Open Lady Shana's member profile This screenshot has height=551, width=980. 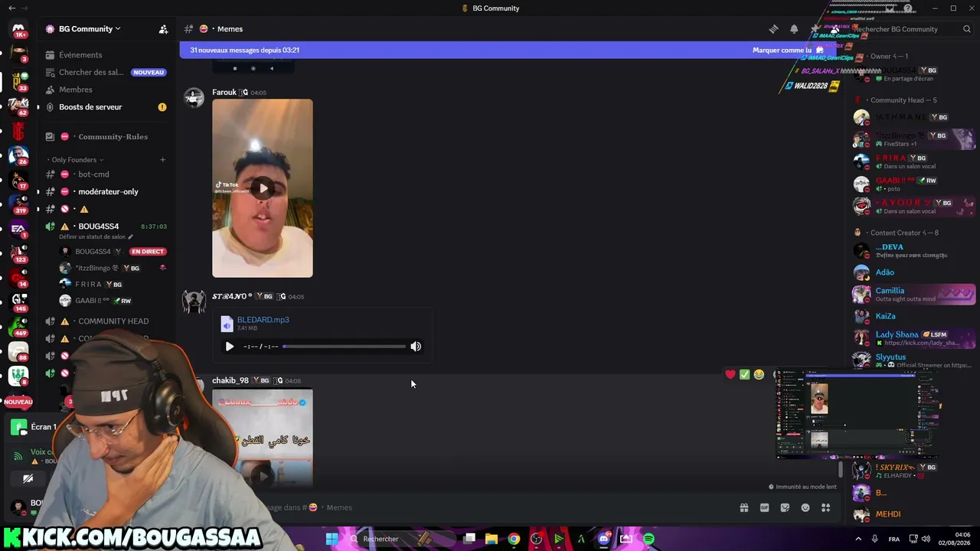coord(914,338)
